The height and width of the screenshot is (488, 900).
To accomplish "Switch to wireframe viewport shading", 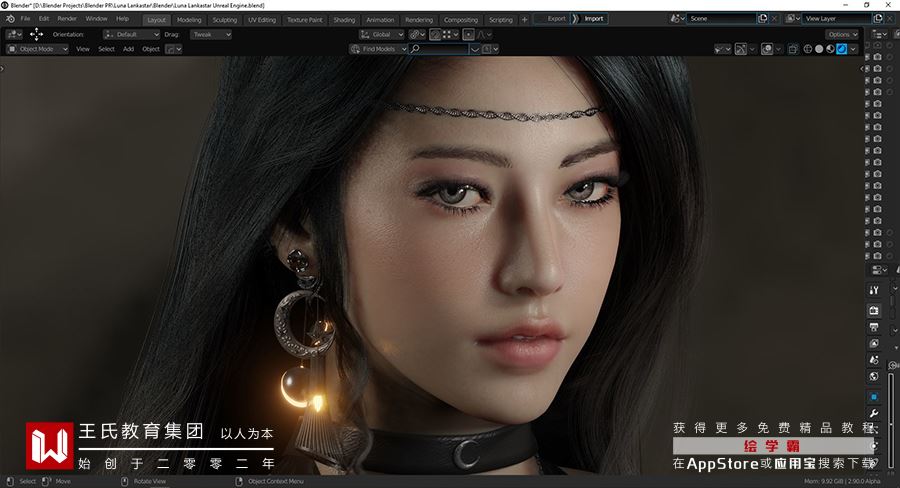I will [808, 49].
